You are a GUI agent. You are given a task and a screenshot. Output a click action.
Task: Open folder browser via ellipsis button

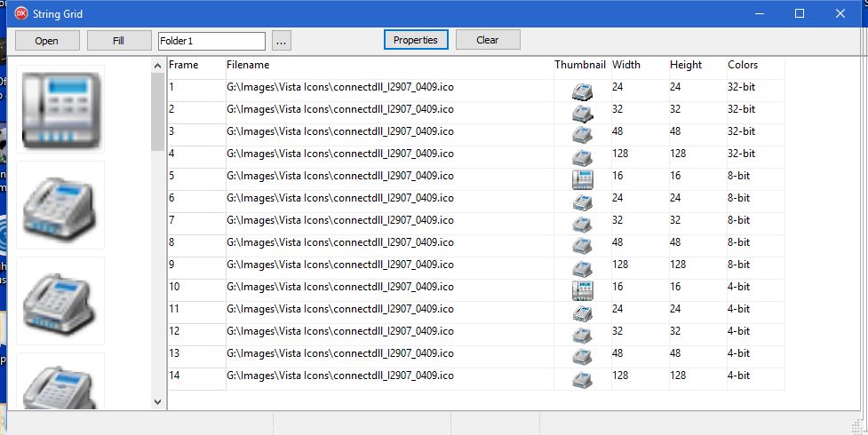coord(282,41)
